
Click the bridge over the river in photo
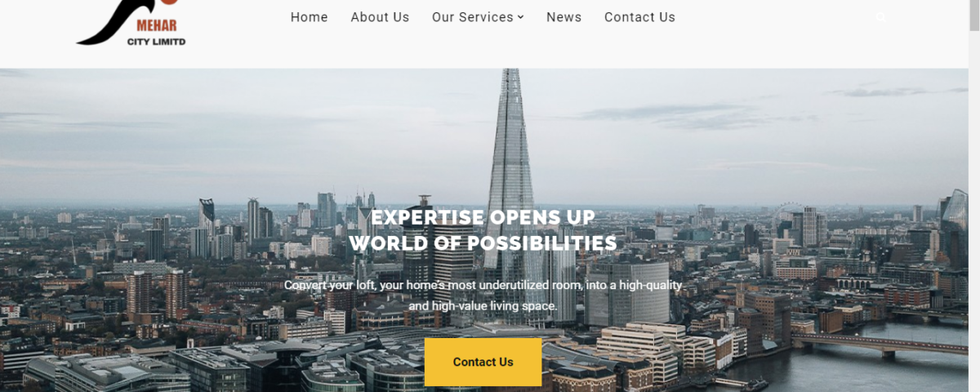(x=882, y=344)
